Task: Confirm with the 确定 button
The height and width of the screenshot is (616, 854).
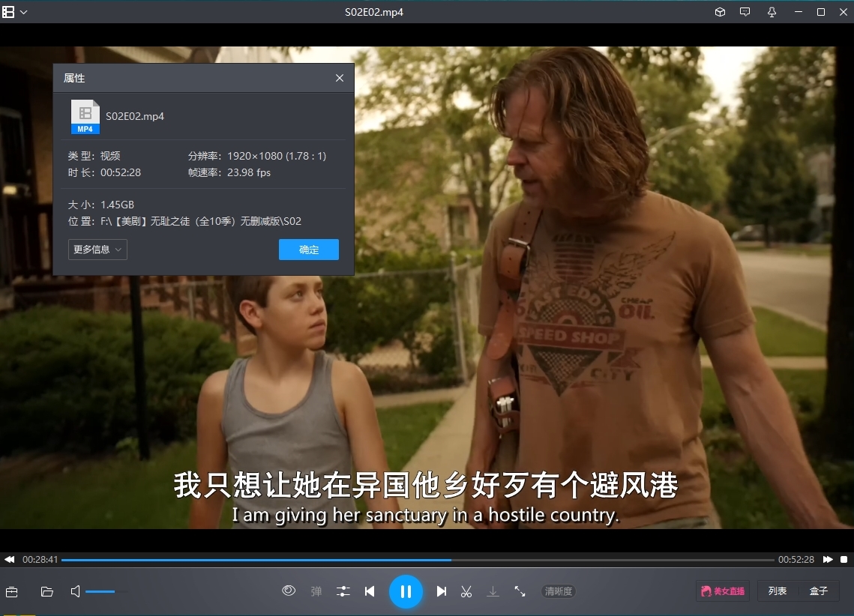Action: (309, 250)
